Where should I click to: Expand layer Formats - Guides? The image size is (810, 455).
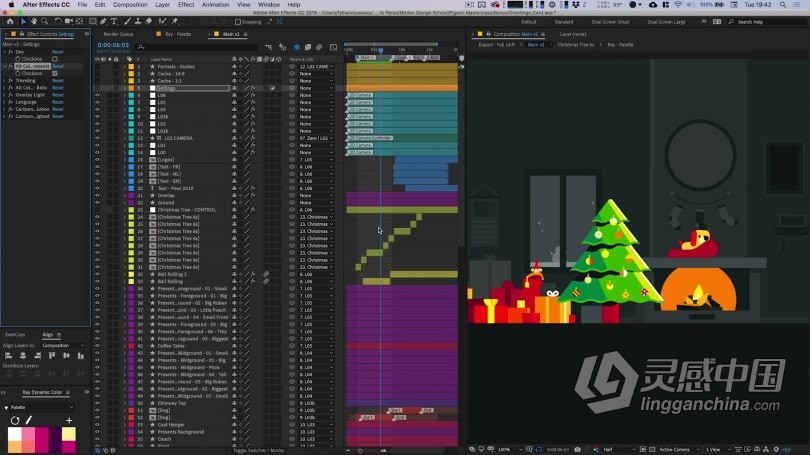point(124,67)
